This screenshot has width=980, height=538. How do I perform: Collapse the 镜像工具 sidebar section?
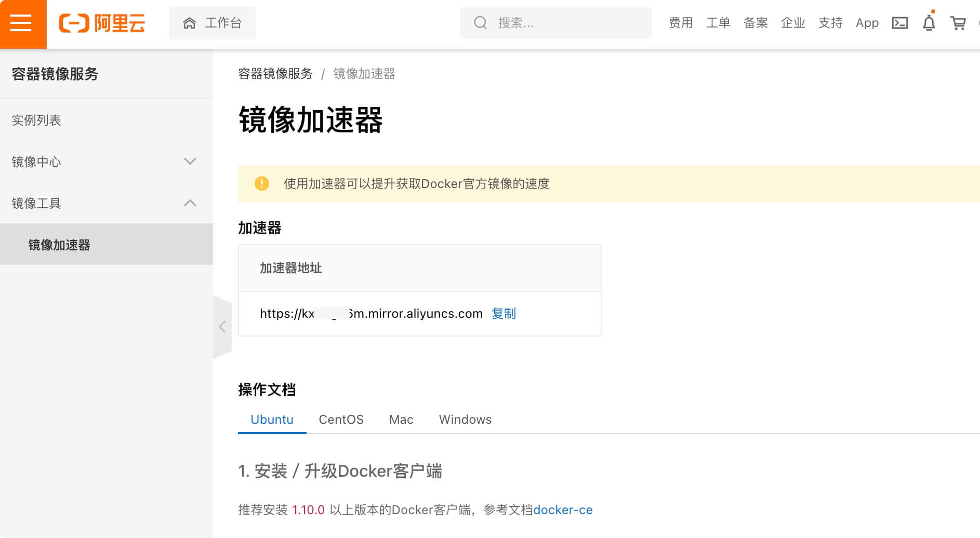[107, 203]
